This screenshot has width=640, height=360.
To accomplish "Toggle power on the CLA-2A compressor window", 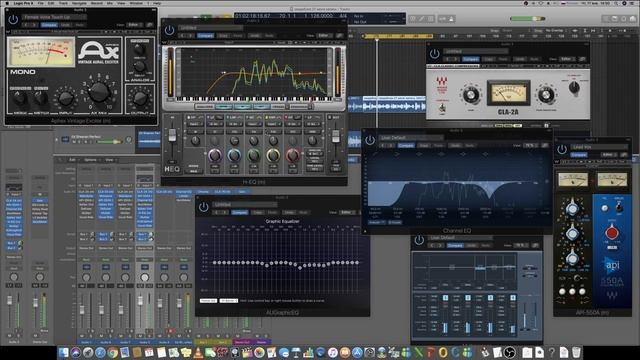I will pyautogui.click(x=434, y=53).
